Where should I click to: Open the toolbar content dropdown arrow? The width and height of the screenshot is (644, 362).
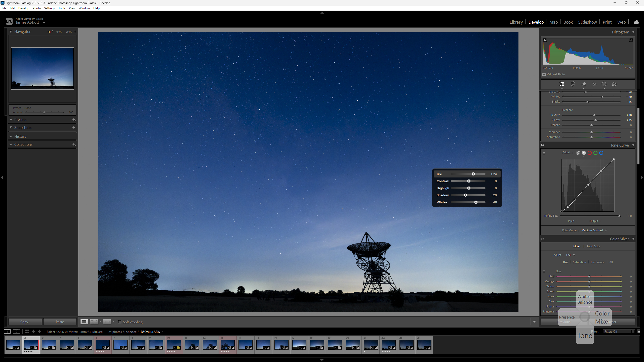[x=534, y=322]
